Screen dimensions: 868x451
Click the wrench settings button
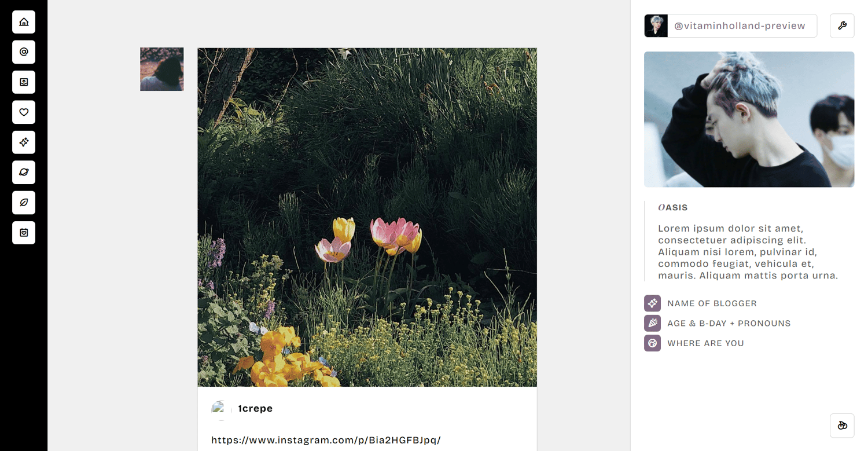[842, 26]
